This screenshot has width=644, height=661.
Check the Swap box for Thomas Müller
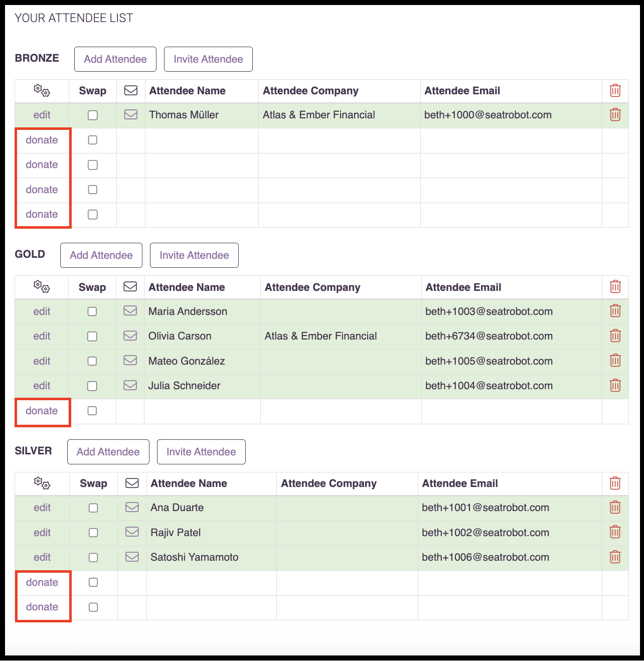point(93,115)
